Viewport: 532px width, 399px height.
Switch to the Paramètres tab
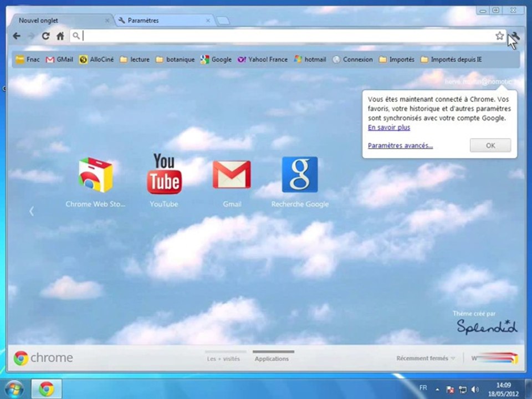(163, 21)
